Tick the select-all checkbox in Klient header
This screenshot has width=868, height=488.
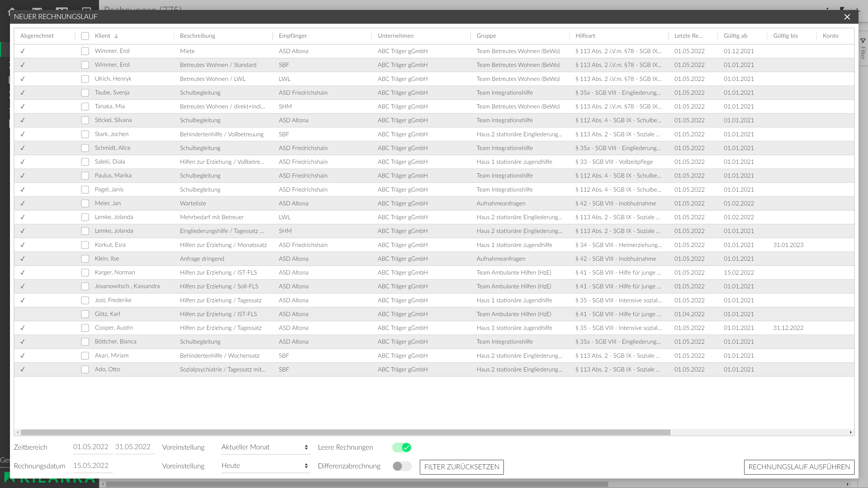coord(85,36)
